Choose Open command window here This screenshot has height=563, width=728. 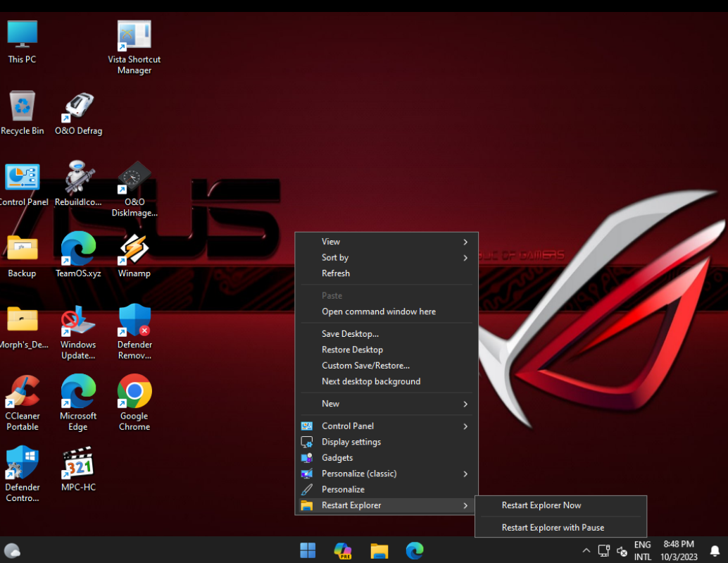click(387, 311)
